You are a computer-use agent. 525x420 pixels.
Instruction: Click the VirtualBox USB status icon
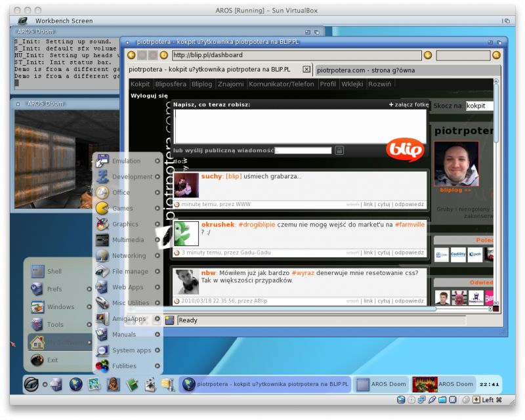pyautogui.click(x=432, y=400)
